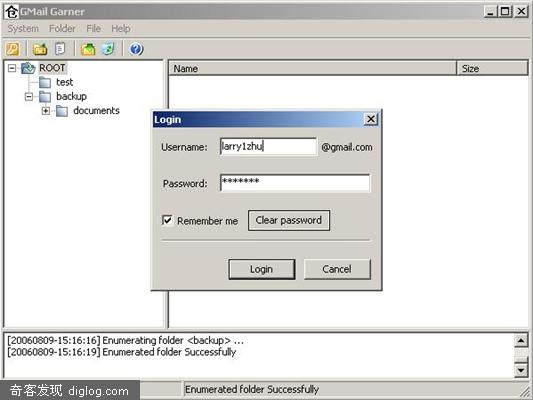
Task: Open the System menu
Action: coord(23,29)
